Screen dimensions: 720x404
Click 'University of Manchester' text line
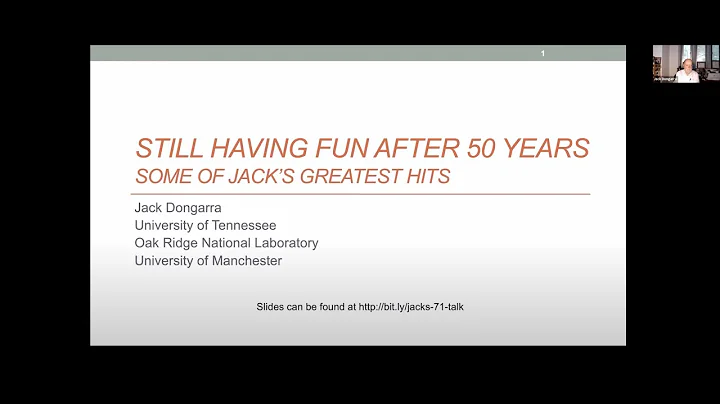tap(208, 261)
